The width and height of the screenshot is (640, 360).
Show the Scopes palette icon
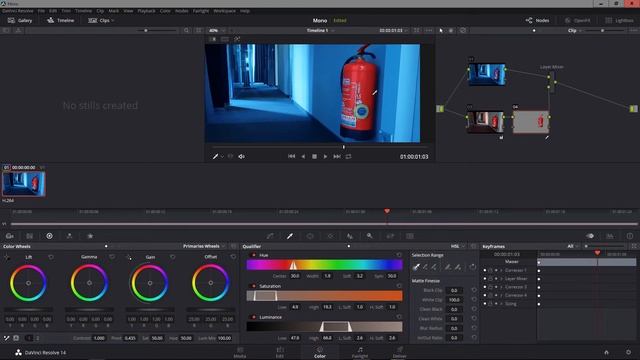[610, 236]
